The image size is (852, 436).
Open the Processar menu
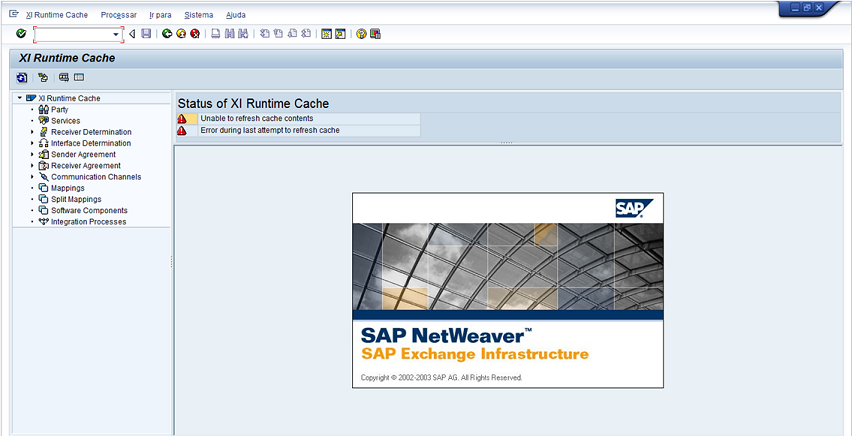pyautogui.click(x=118, y=15)
